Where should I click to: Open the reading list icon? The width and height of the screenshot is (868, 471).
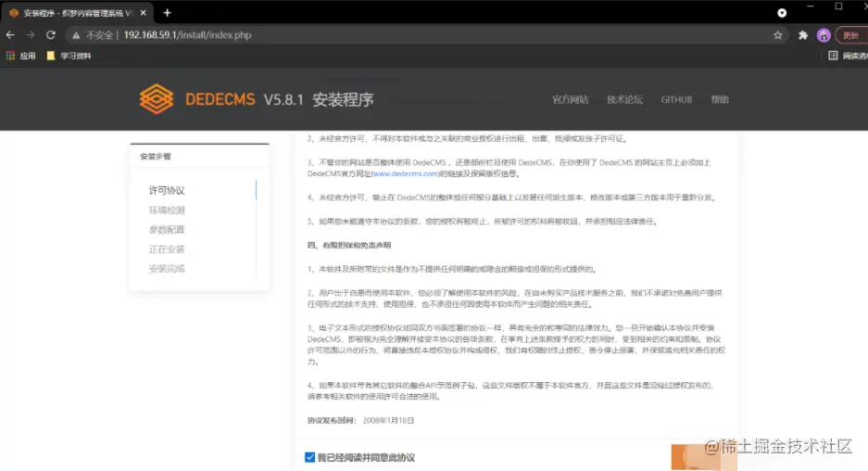pos(833,56)
